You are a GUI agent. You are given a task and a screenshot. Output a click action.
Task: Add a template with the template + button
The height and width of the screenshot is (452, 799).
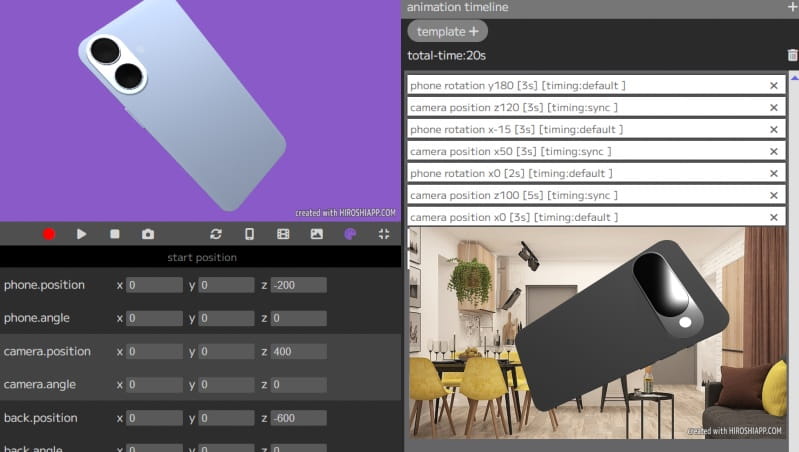click(447, 32)
